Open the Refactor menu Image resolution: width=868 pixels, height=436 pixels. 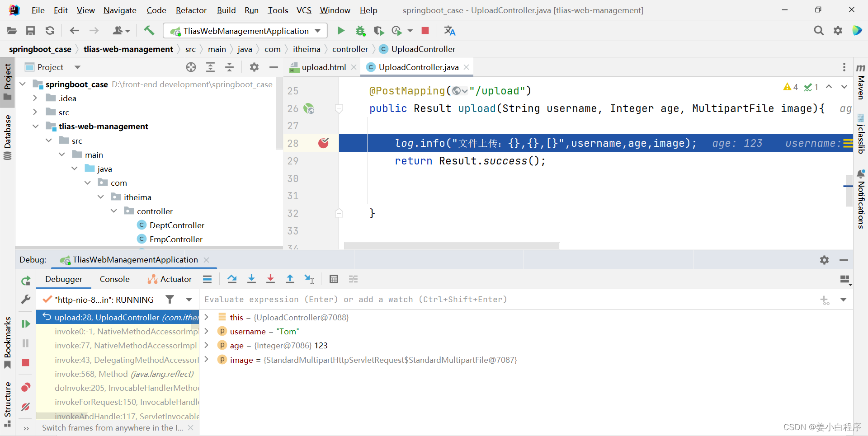coord(191,10)
